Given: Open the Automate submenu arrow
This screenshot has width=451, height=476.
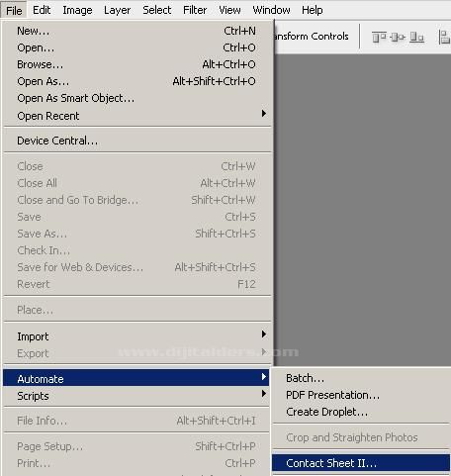Looking at the screenshot, I should click(264, 376).
